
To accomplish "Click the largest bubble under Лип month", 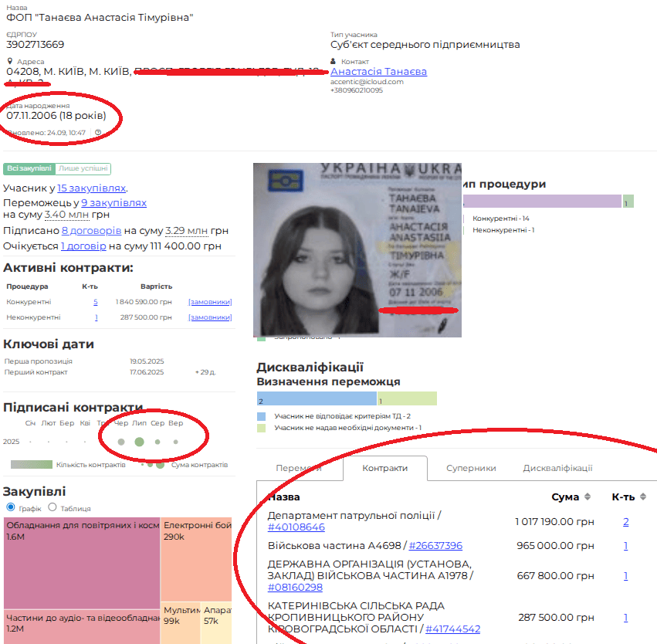I will tap(139, 442).
